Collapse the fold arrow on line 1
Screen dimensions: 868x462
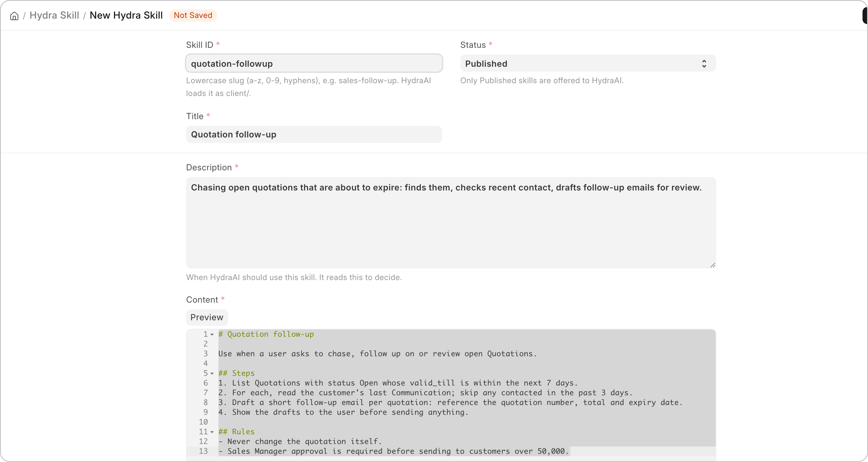(x=212, y=335)
